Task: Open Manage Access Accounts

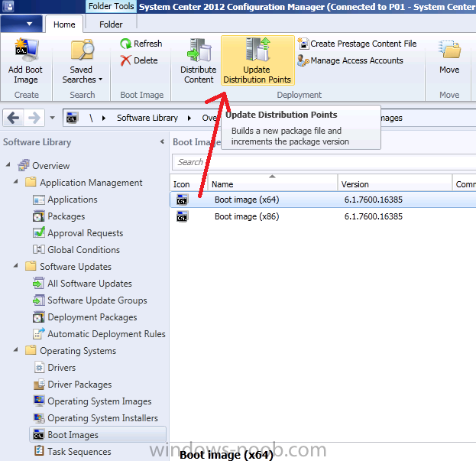Action: [351, 60]
